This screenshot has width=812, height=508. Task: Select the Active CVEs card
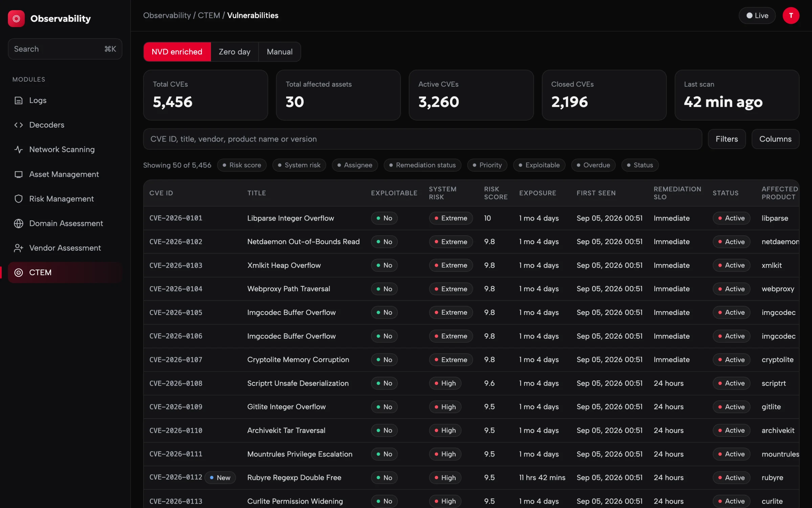(471, 95)
